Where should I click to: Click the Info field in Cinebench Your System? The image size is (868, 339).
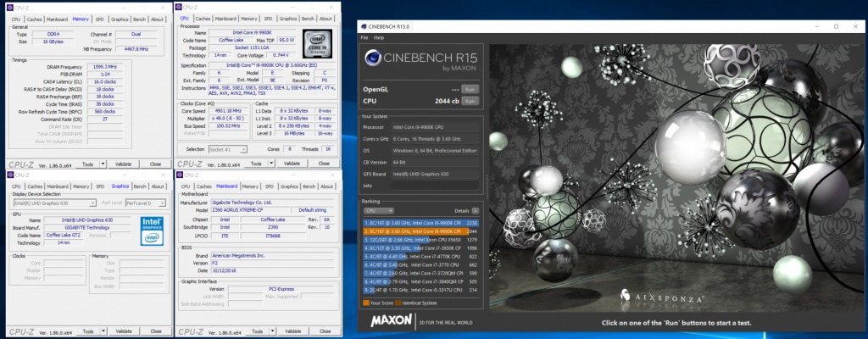coord(435,186)
